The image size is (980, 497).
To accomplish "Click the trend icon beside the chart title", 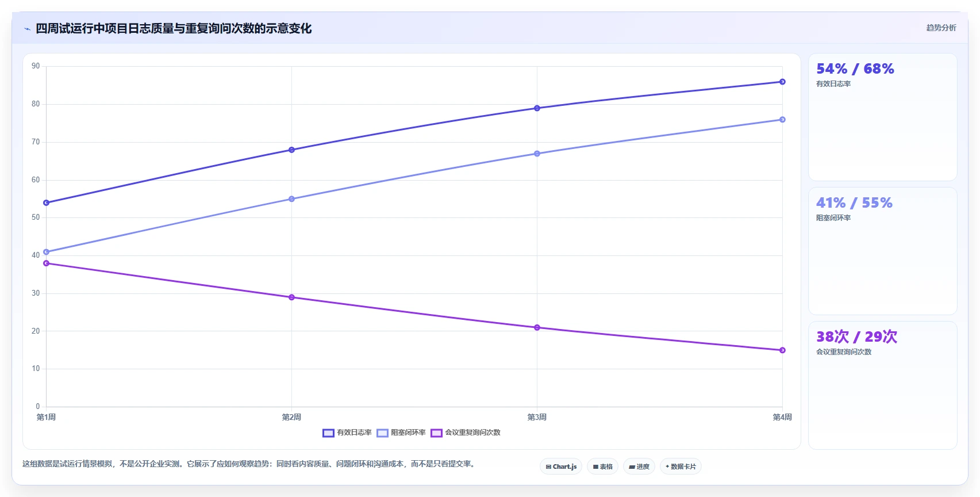I will coord(27,29).
